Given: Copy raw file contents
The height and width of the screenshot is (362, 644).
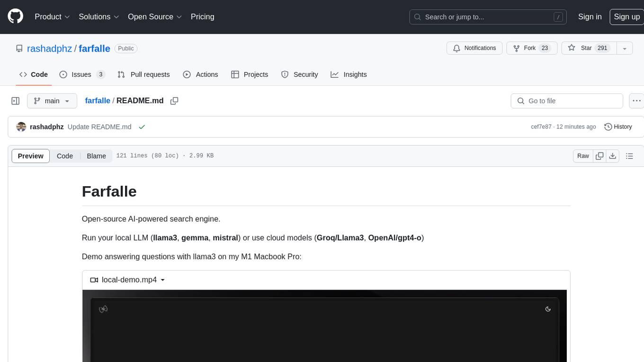Looking at the screenshot, I should pos(599,156).
